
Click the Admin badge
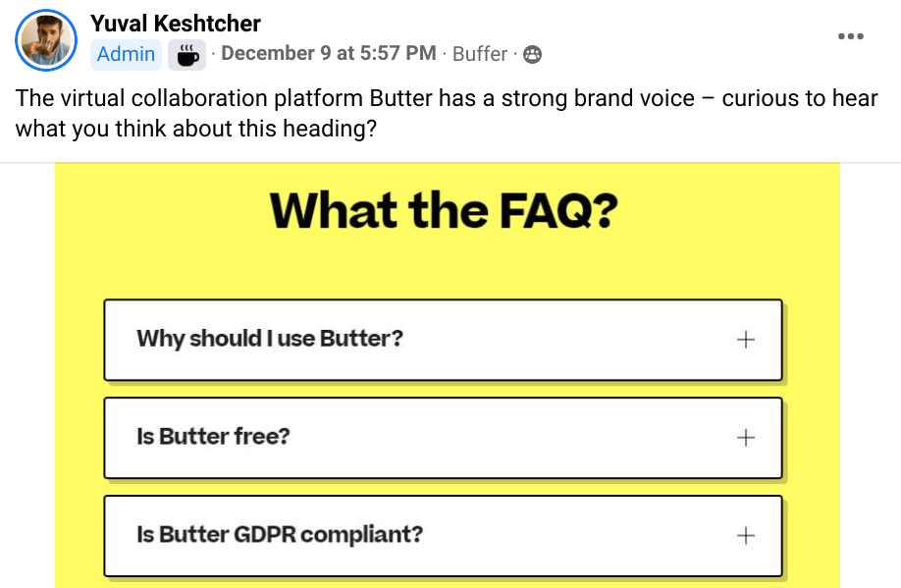pos(126,54)
